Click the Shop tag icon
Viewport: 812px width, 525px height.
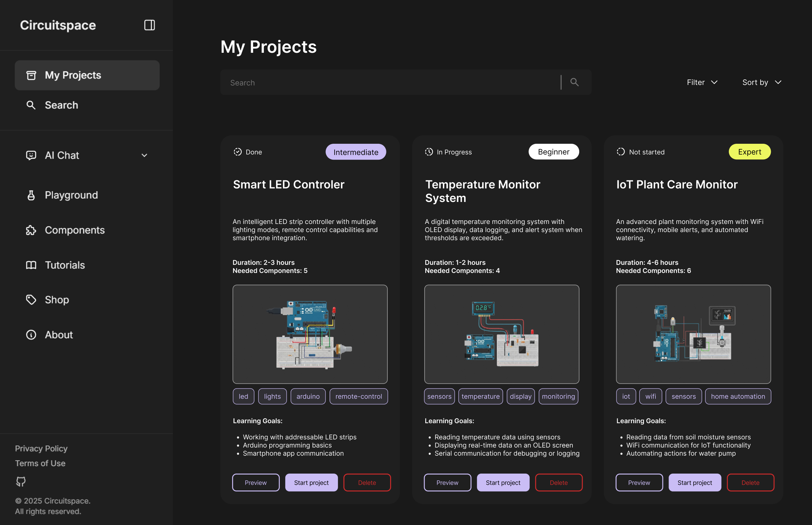(x=31, y=300)
